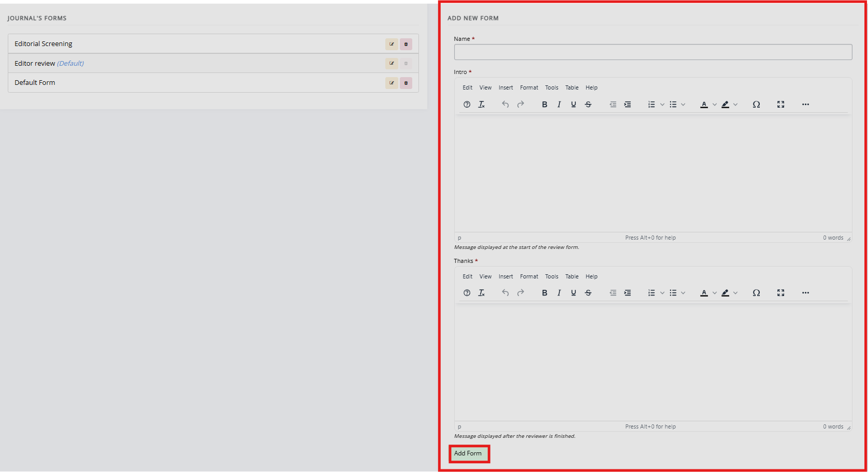Toggle fullscreen for the Thanks editor

[780, 293]
